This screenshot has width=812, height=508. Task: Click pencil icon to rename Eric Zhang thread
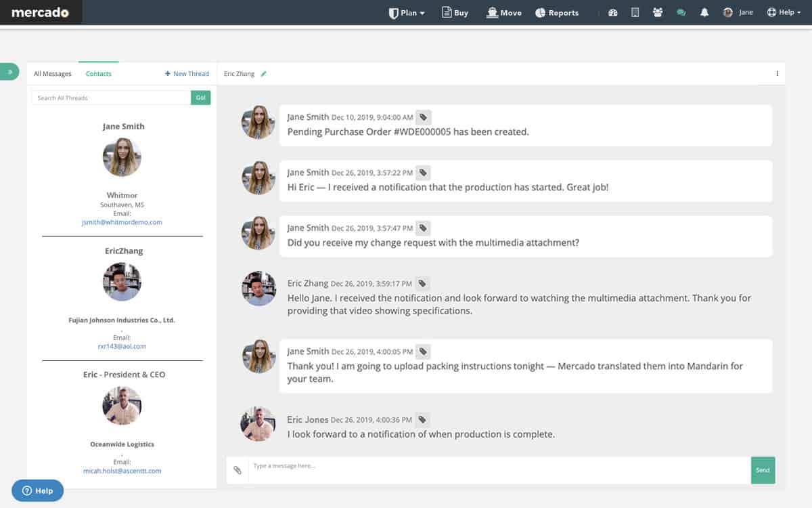point(264,74)
